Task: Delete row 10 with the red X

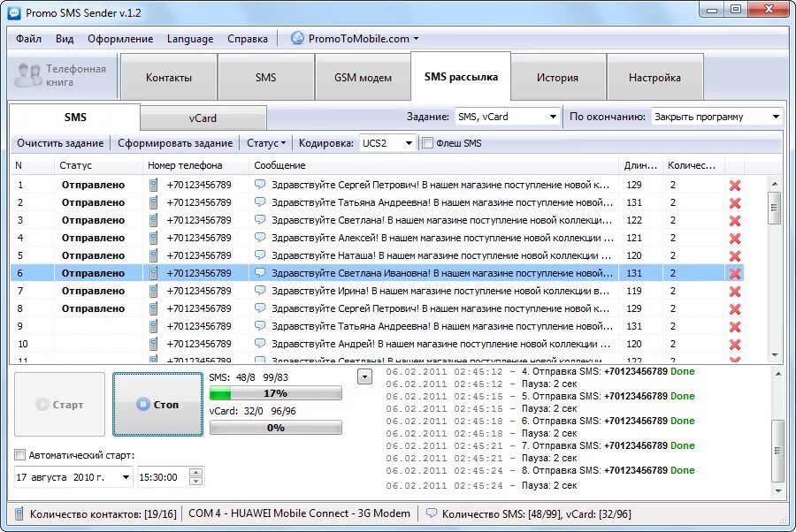Action: [735, 345]
